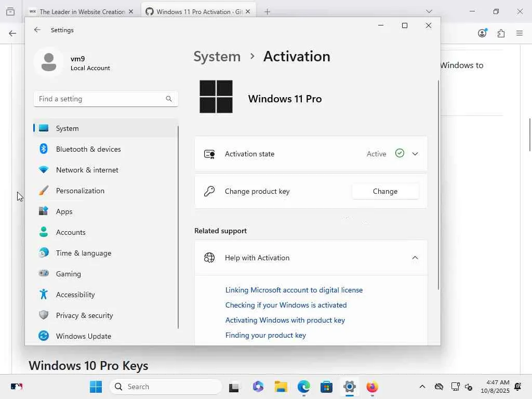Viewport: 532px width, 399px height.
Task: Open Linking Microsoft account to digital license
Action: [x=294, y=290]
